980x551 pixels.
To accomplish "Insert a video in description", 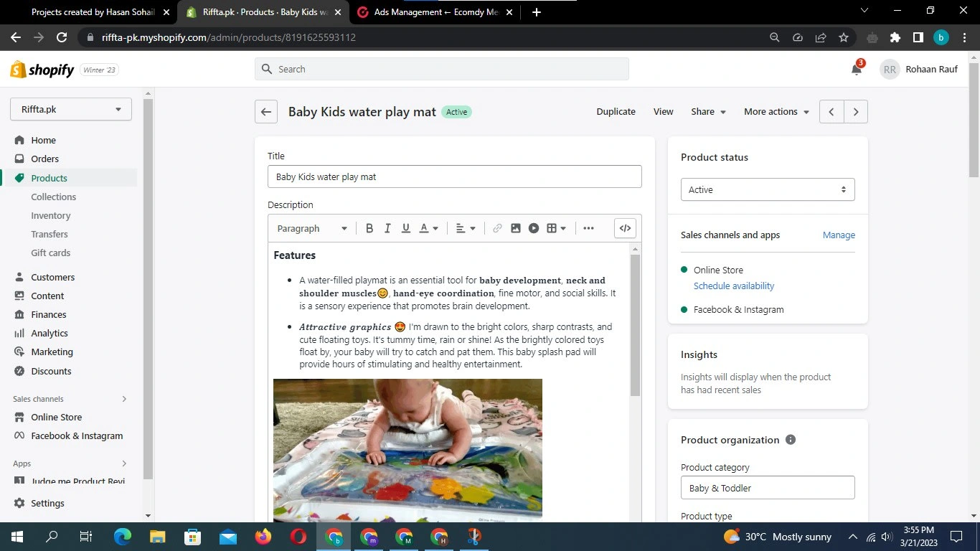I will 534,228.
